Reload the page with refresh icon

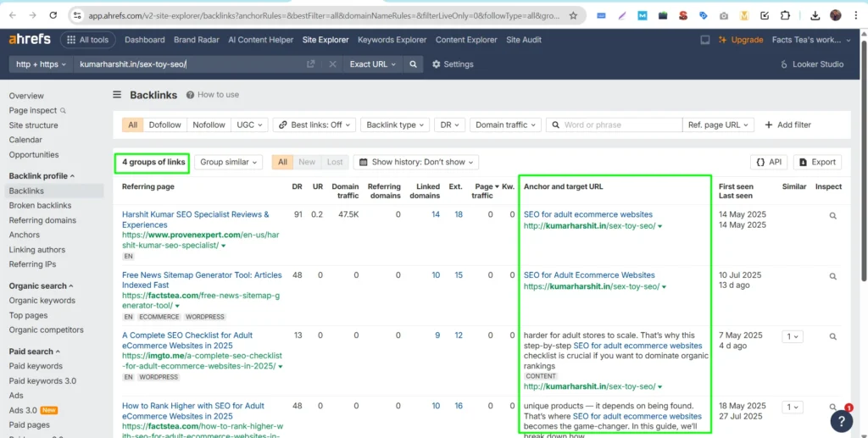[53, 15]
